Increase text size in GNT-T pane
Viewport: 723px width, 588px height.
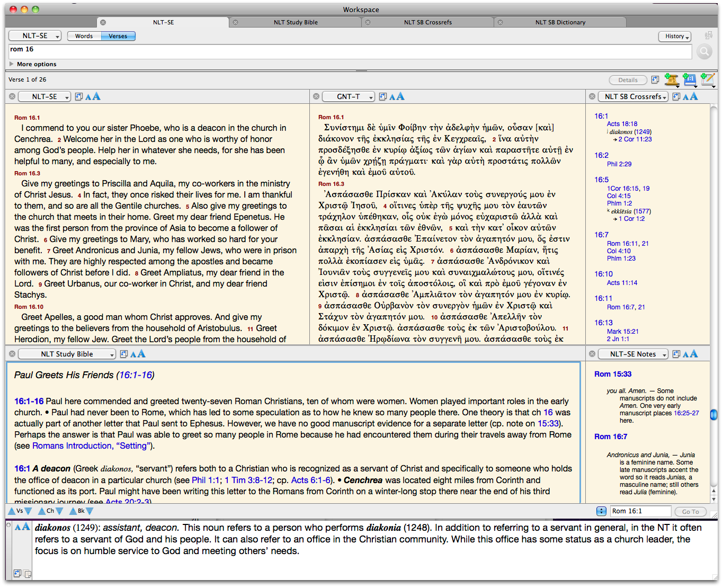click(400, 96)
